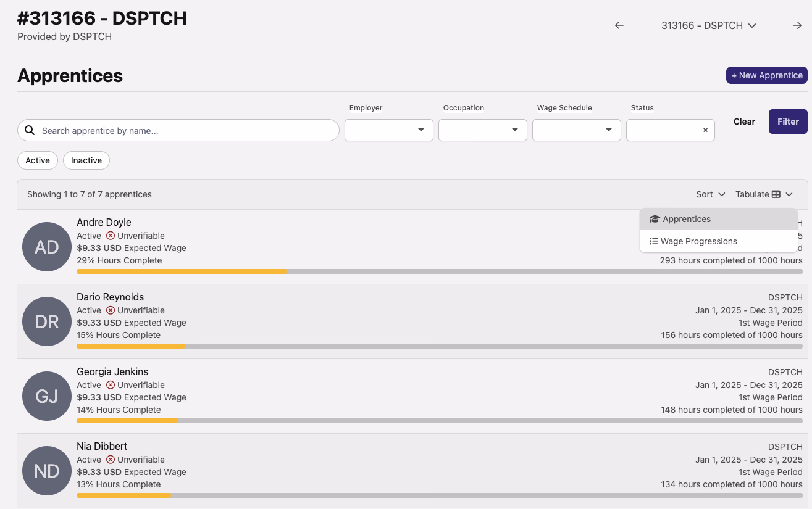The height and width of the screenshot is (509, 812).
Task: Open Georgia Jenkins' apprentice record
Action: pos(112,371)
